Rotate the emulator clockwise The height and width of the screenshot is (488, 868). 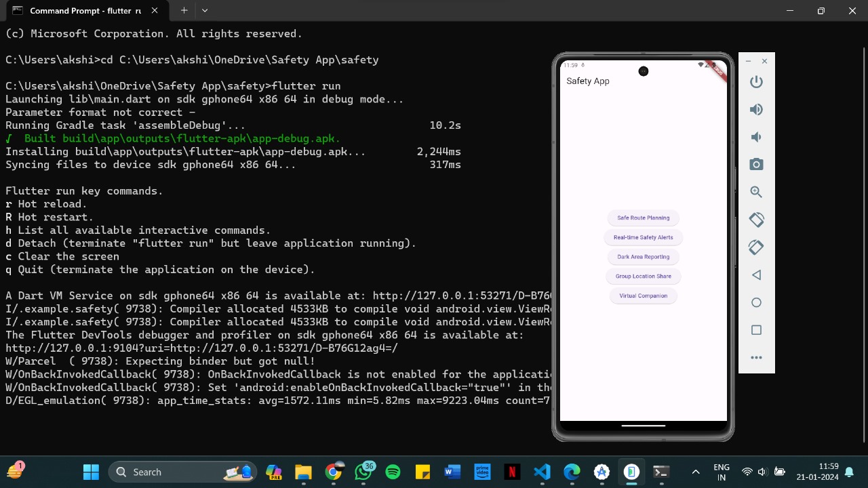(x=756, y=247)
